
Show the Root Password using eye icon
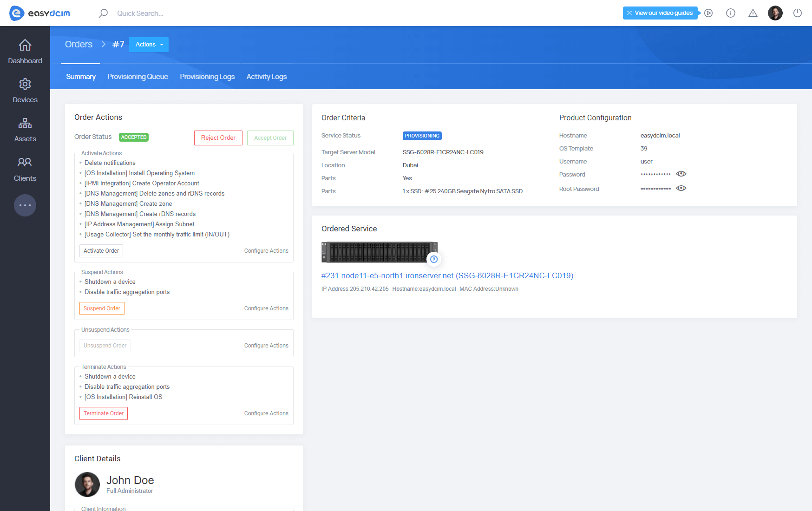tap(681, 188)
